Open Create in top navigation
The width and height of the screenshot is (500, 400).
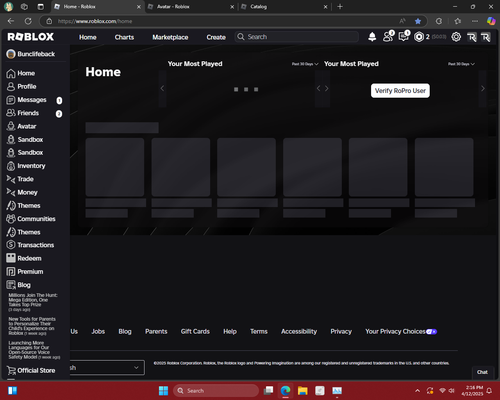pos(216,37)
